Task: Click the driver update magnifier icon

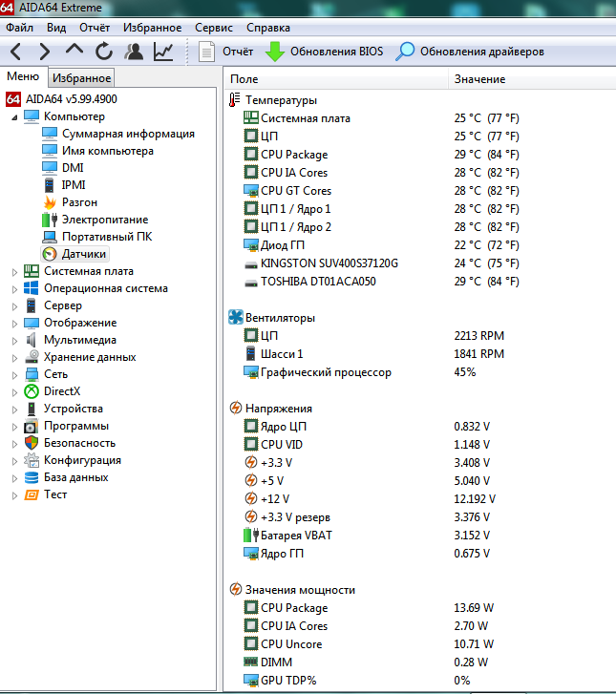Action: click(406, 51)
